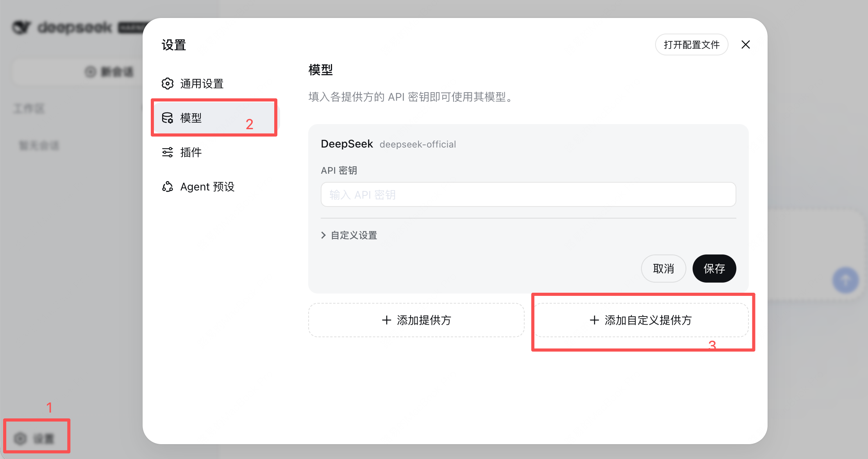The image size is (868, 459).
Task: Click the database icon beside 模型
Action: (168, 117)
